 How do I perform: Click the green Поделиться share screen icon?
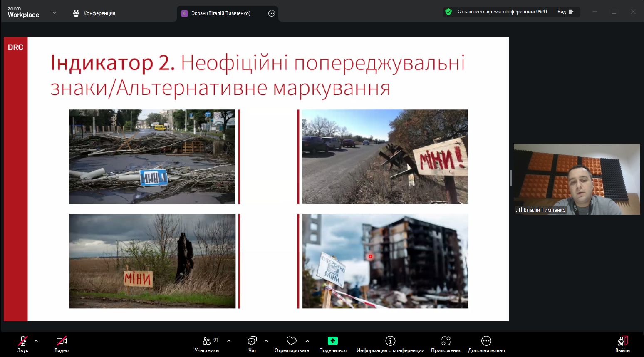point(332,341)
